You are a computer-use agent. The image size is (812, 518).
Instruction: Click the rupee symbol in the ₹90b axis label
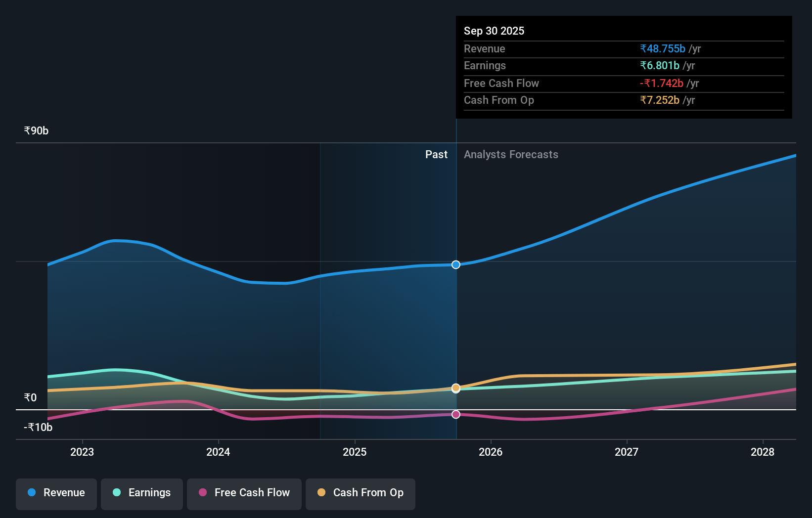pos(27,130)
